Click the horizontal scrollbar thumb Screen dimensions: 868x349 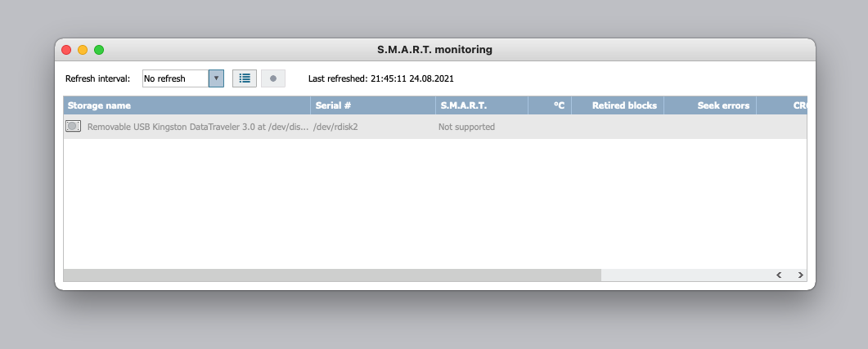(332, 275)
